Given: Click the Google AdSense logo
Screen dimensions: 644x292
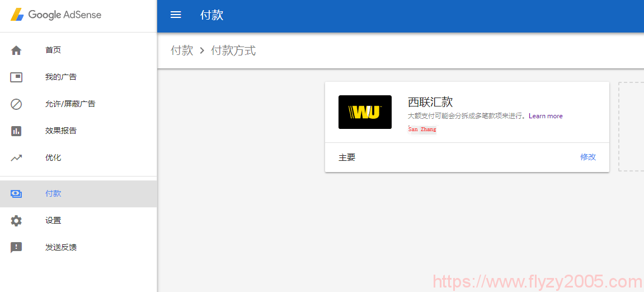Looking at the screenshot, I should pyautogui.click(x=56, y=15).
